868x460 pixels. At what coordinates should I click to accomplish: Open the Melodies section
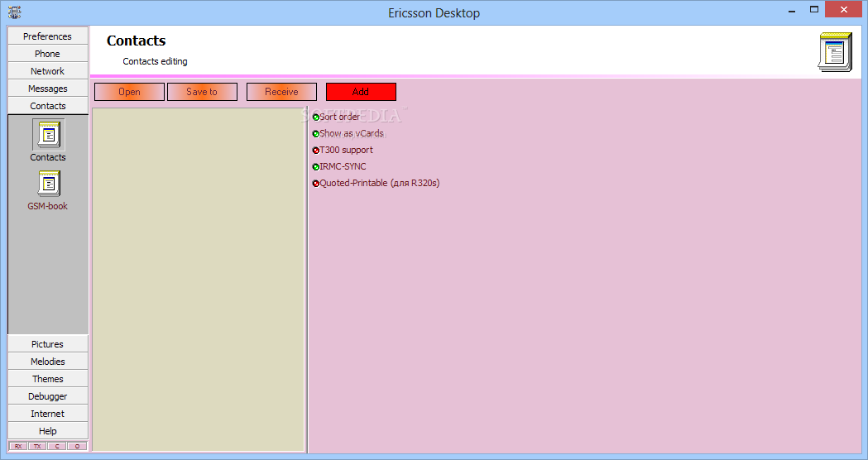(48, 362)
